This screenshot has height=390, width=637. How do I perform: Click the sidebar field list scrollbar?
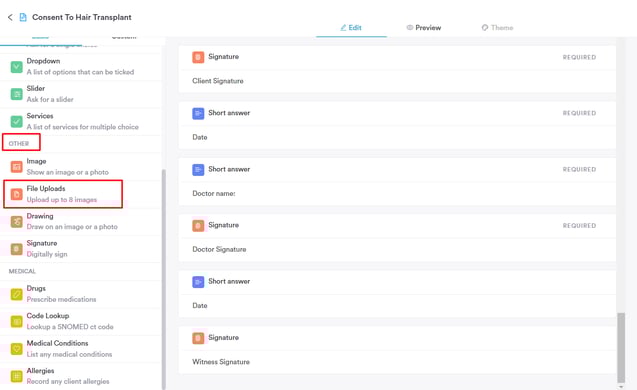[164, 280]
